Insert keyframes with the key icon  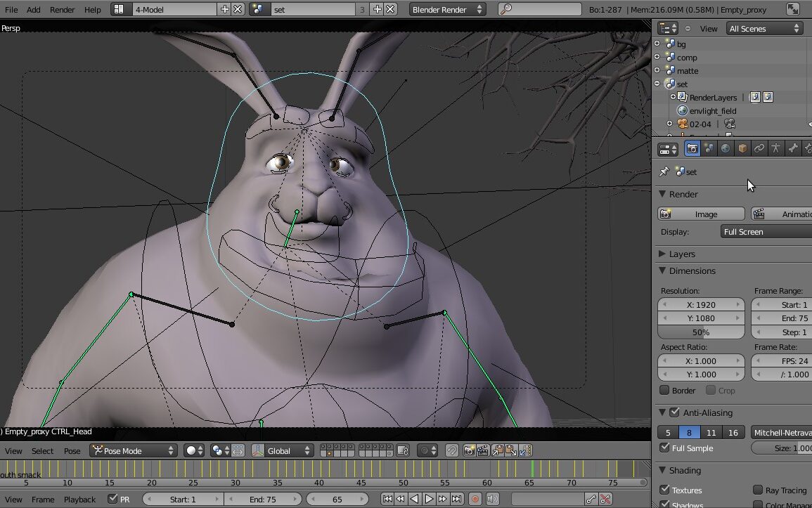point(591,499)
